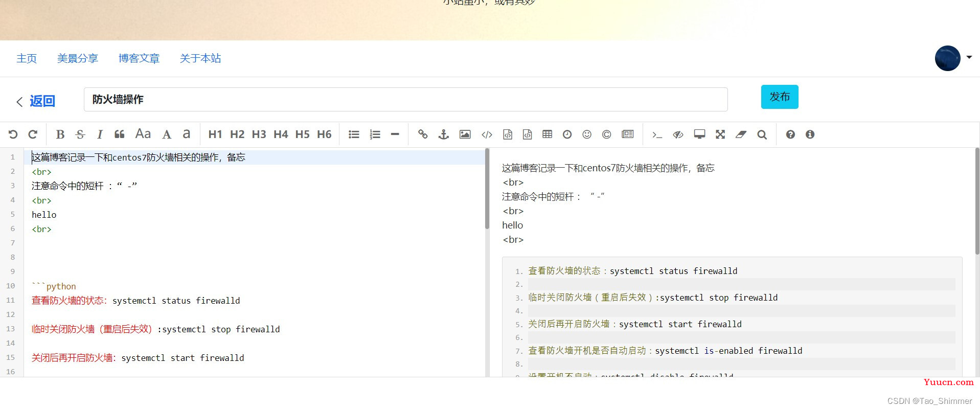Clear editor content with eraser icon
Viewport: 980px width, 410px height.
pos(741,134)
